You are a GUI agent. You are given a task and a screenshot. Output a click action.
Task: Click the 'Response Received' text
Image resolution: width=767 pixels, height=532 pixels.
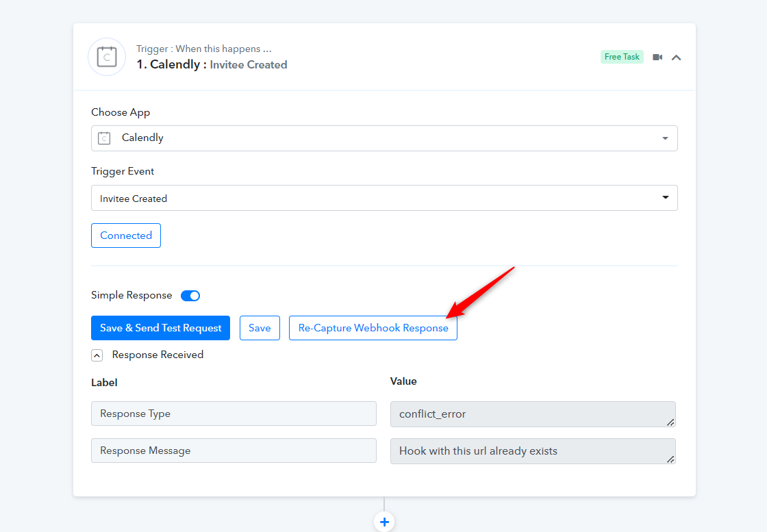[x=158, y=355]
